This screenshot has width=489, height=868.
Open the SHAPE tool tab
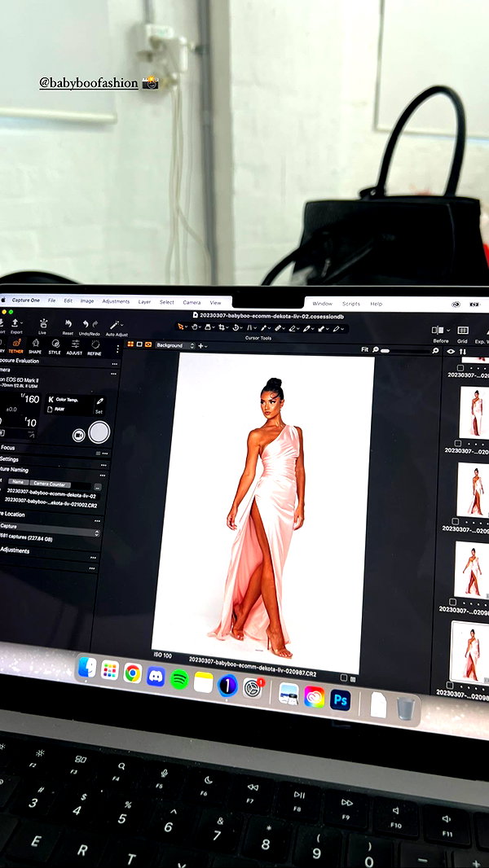coord(35,345)
